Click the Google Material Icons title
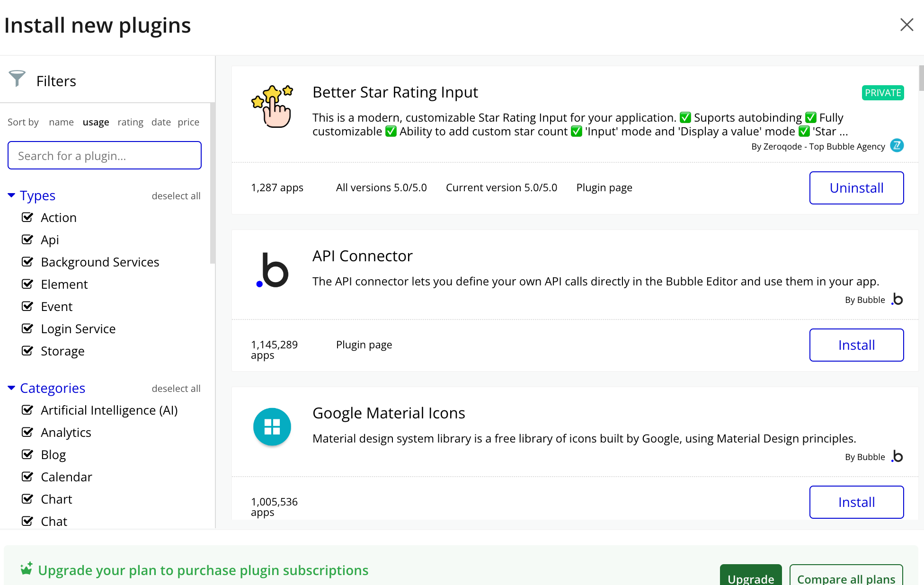924x585 pixels. click(x=389, y=413)
